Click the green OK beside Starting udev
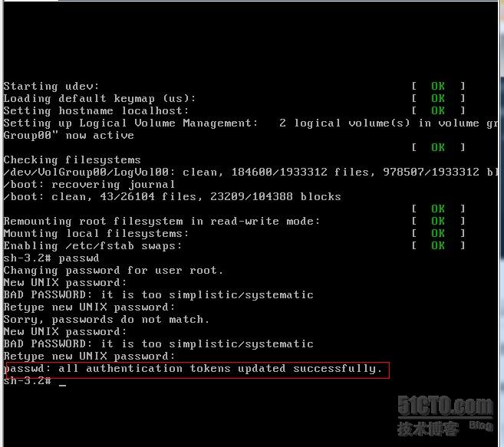 (438, 86)
